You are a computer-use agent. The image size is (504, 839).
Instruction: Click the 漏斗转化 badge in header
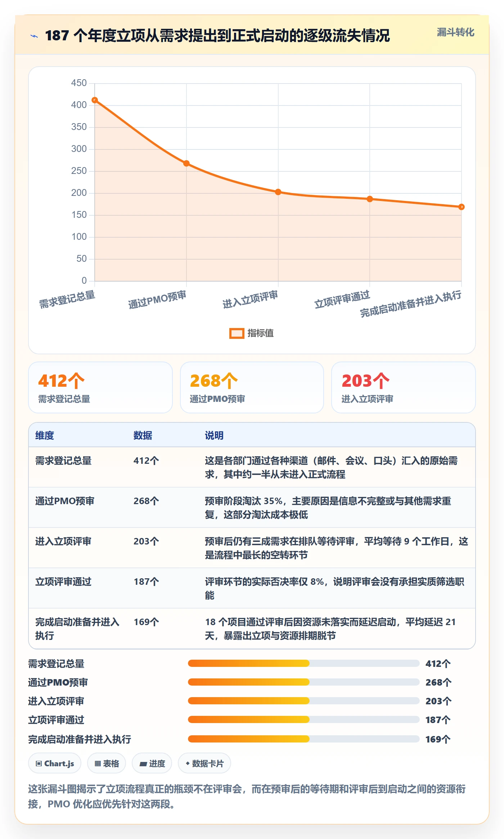tap(455, 32)
